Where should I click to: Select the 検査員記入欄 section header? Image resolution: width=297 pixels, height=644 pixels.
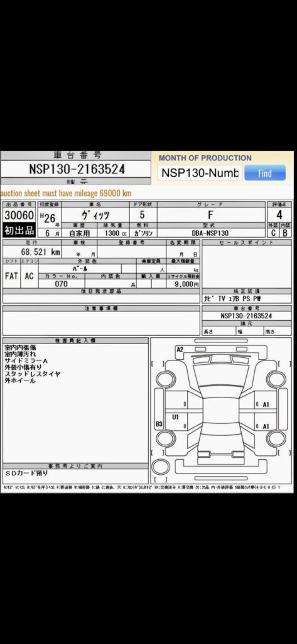click(75, 341)
